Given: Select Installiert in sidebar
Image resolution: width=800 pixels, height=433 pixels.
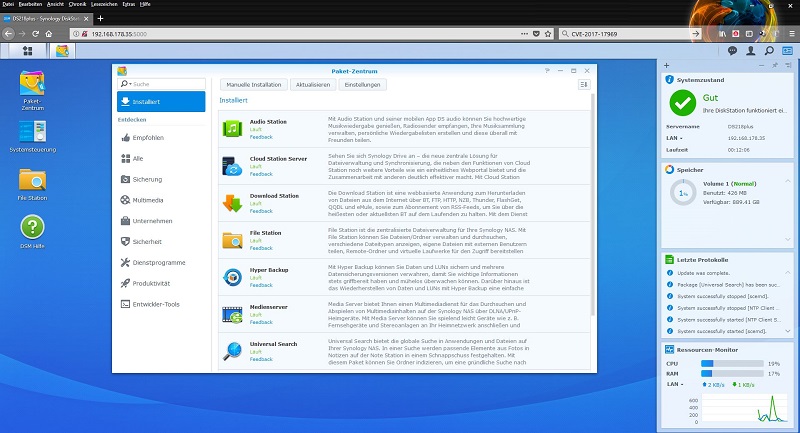Looking at the screenshot, I should click(x=161, y=101).
